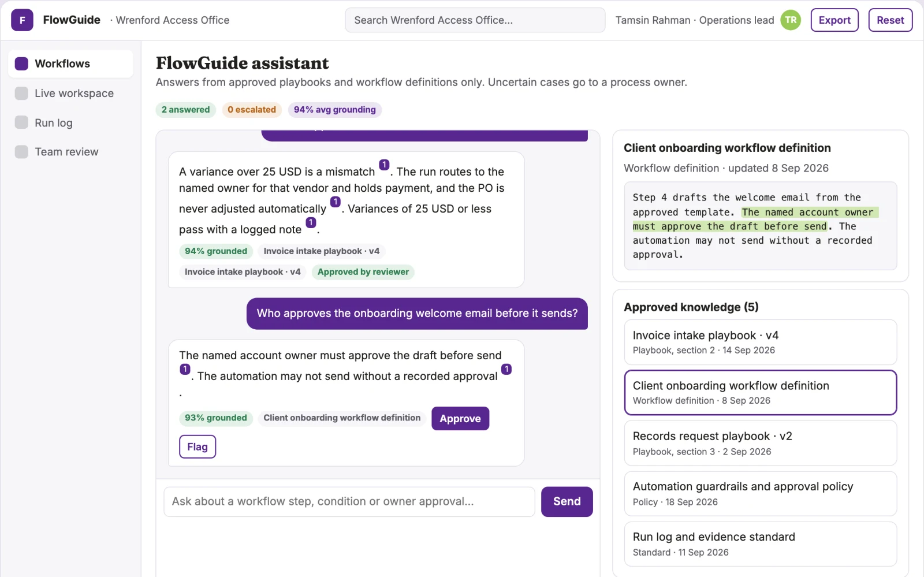924x577 pixels.
Task: Open Records request playbook v2 card
Action: (x=761, y=443)
